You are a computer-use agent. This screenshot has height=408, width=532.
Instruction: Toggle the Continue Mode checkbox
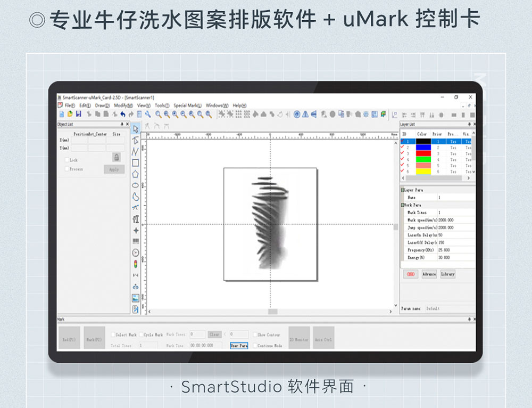255,345
